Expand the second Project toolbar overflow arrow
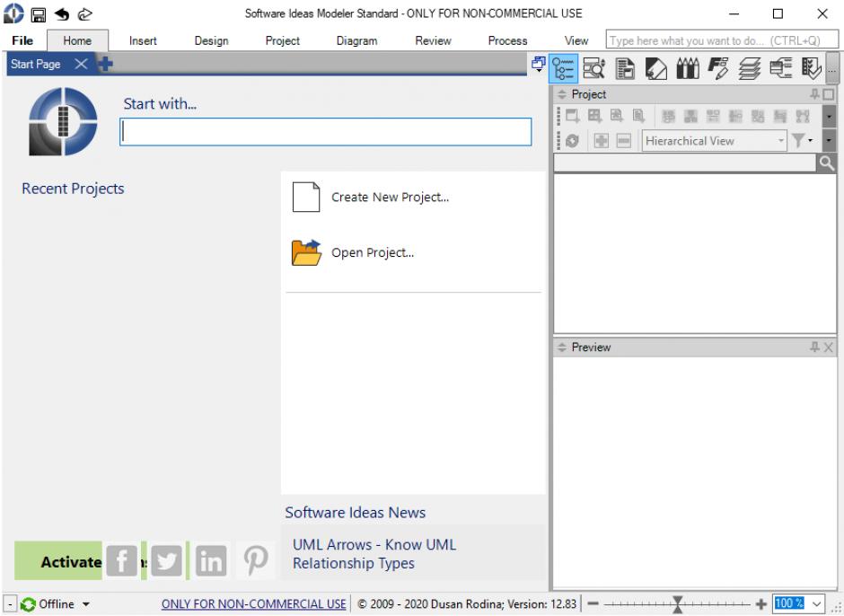Viewport: 844px width, 616px height. click(x=829, y=141)
